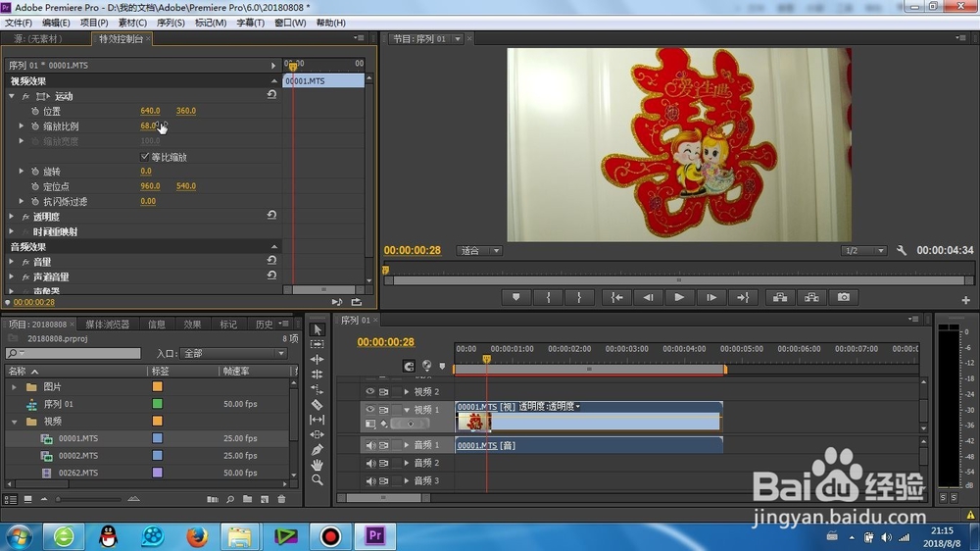The image size is (980, 551).
Task: Hide the 视频 1 track eye
Action: click(x=370, y=410)
